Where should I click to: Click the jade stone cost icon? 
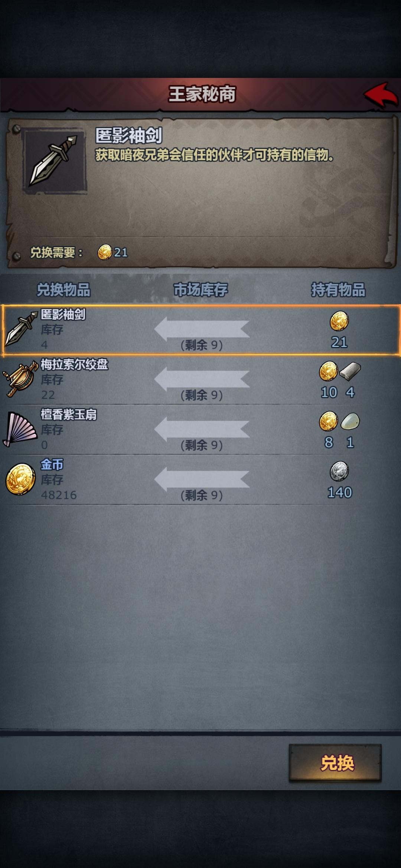tap(350, 421)
